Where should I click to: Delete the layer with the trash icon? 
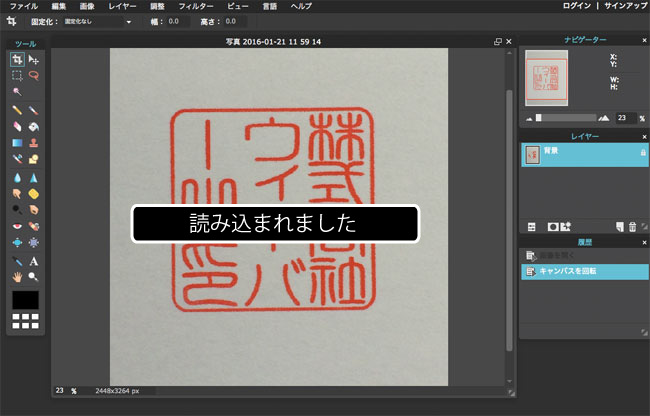pyautogui.click(x=633, y=227)
